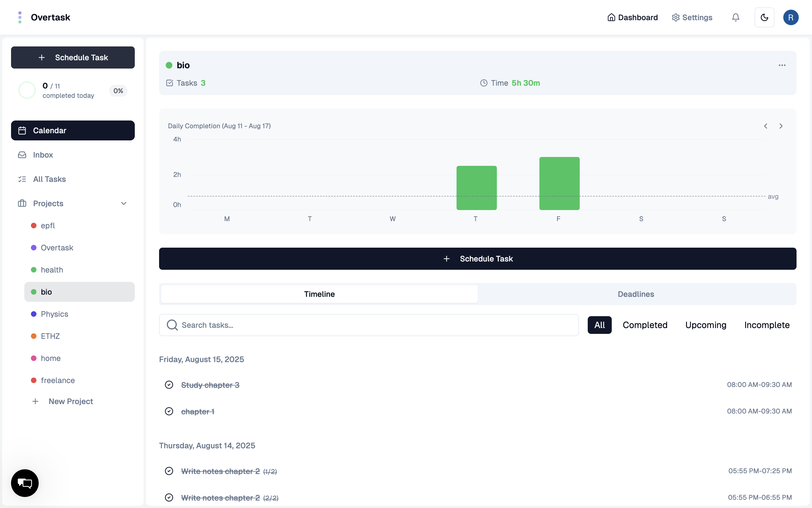
Task: Collapse the Projects list chevron
Action: (x=123, y=203)
